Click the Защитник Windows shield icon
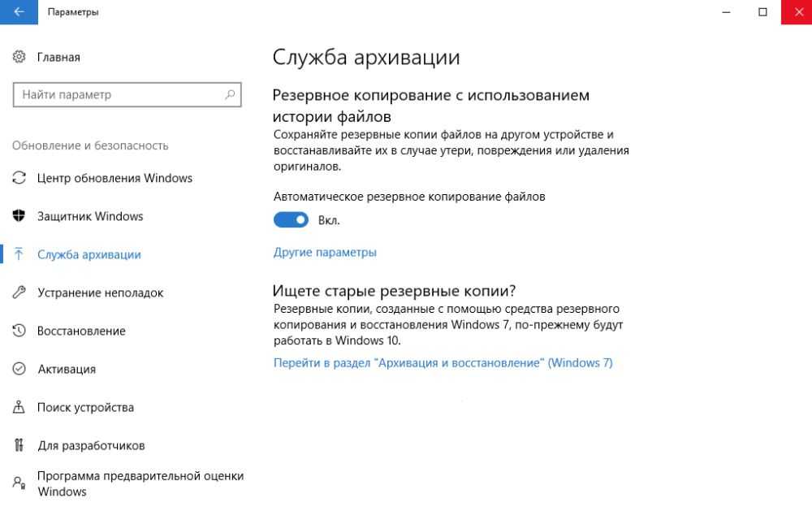Screen dimensions: 812x507 (19, 216)
